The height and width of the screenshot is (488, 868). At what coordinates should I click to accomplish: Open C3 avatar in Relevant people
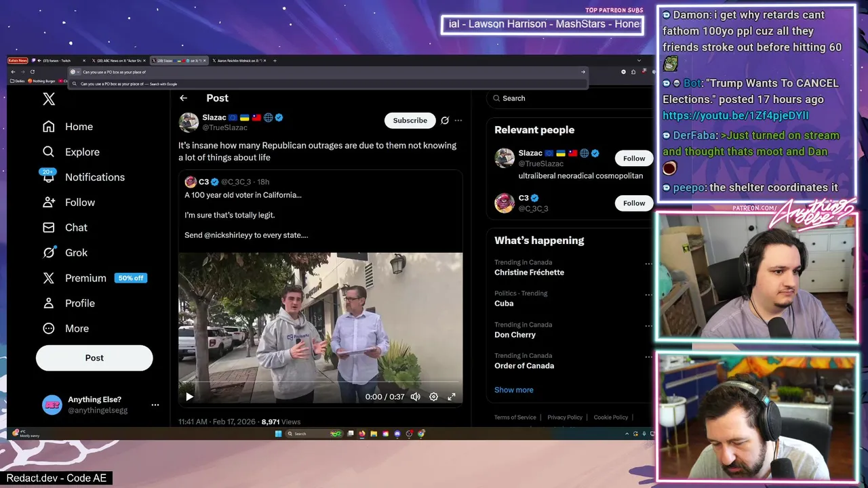[x=505, y=203]
